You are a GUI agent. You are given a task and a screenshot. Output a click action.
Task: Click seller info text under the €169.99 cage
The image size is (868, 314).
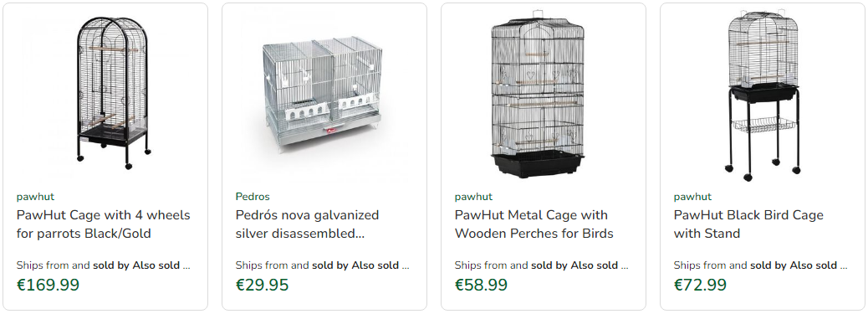[104, 265]
